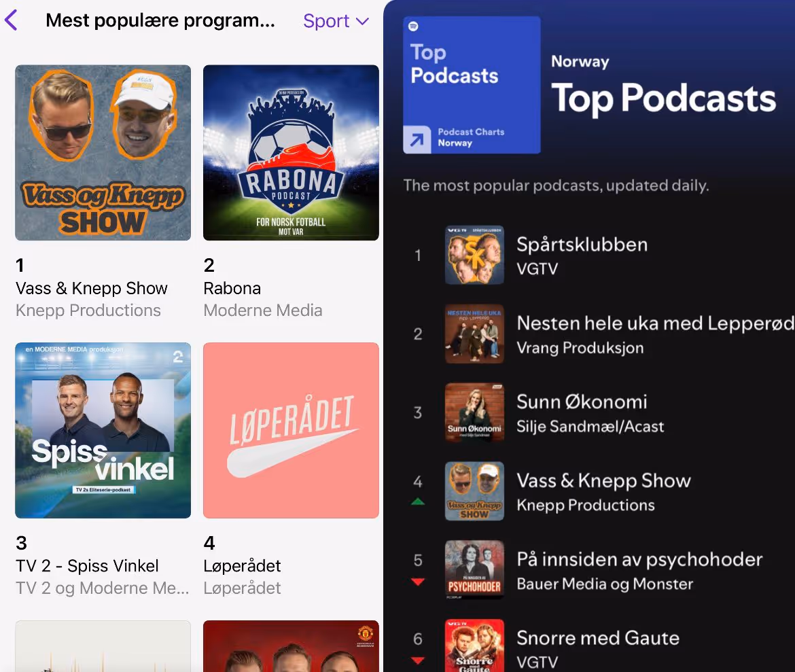
Task: Open På innsiden av psychohoder thumbnail
Action: point(474,569)
